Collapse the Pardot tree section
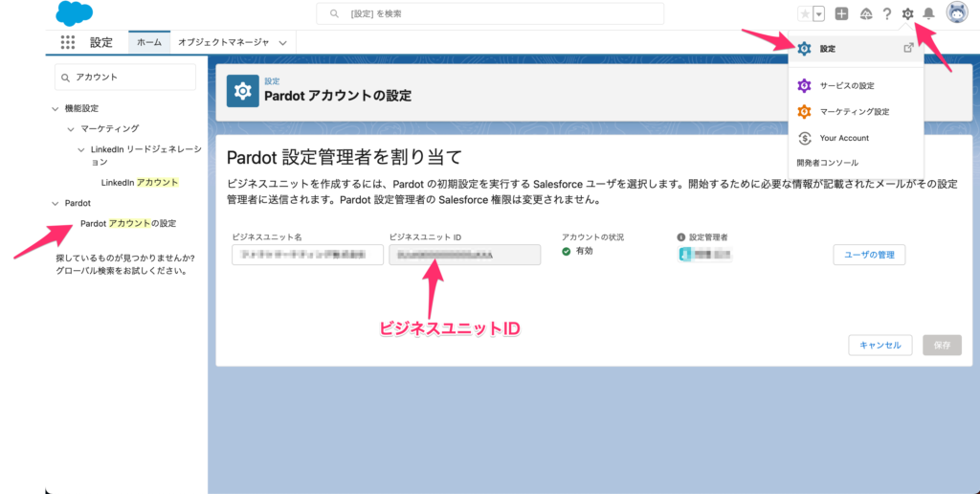Image resolution: width=980 pixels, height=494 pixels. [x=55, y=203]
